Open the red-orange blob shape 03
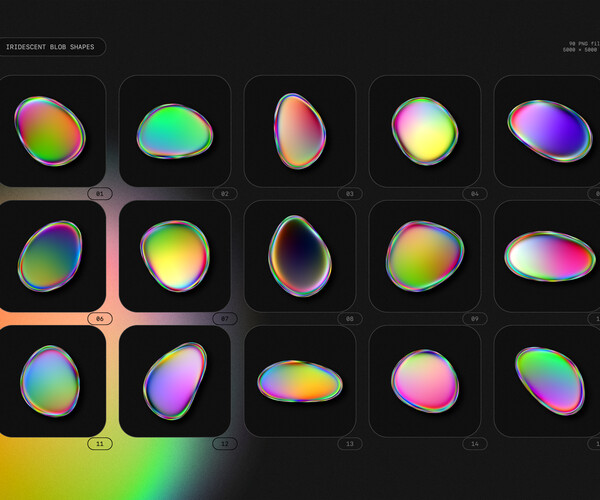The width and height of the screenshot is (600, 500). [x=300, y=131]
